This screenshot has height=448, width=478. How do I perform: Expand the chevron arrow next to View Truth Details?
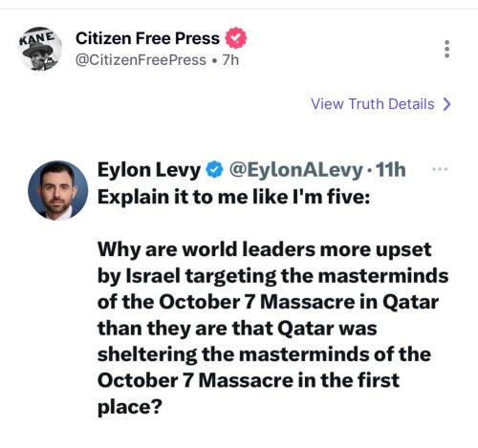[447, 104]
